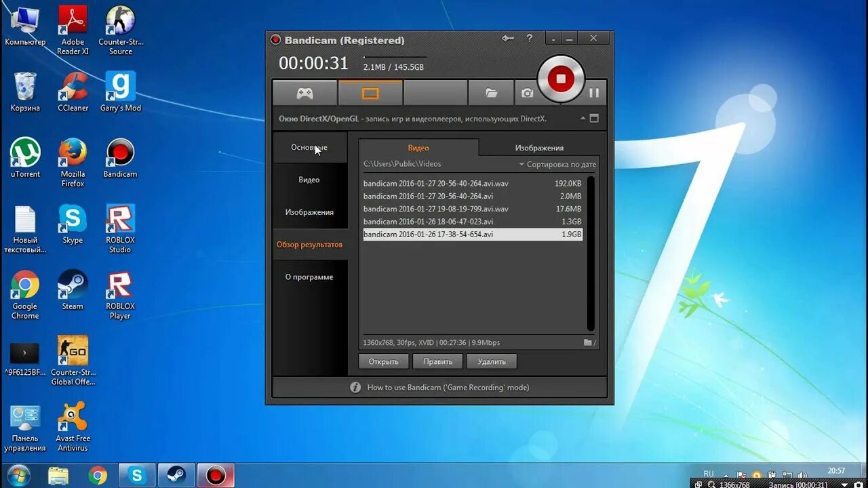This screenshot has width=868, height=488.
Task: Collapse the Bandicam panel with up arrow
Action: (x=583, y=118)
